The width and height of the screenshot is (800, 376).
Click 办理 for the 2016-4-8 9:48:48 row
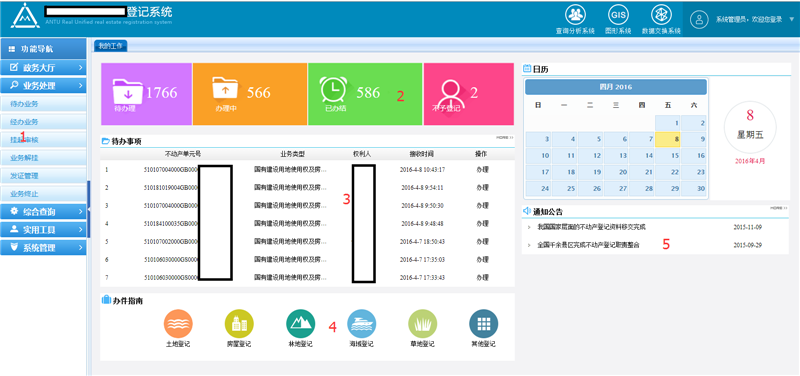tap(482, 223)
